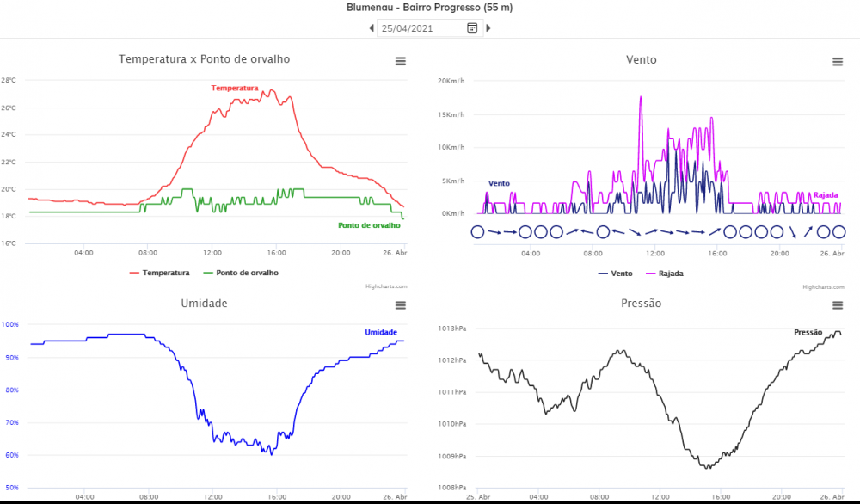
Task: Click the peak of magenta Rajada gust
Action: point(641,97)
